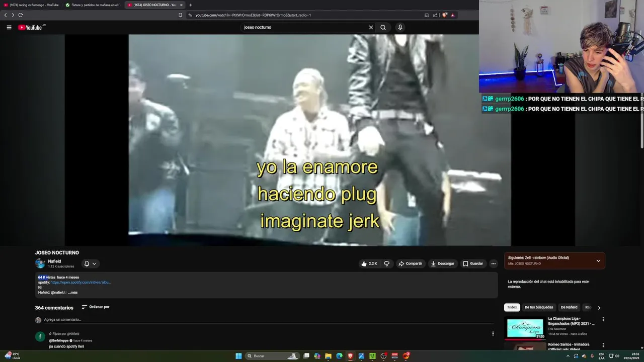Open the Ordenar por comment sorting

[96, 307]
